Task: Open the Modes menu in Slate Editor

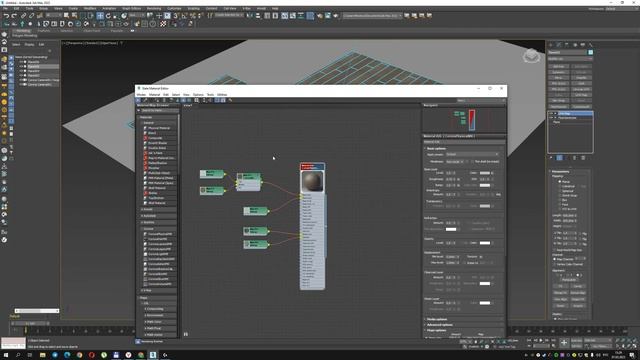Action: 141,94
